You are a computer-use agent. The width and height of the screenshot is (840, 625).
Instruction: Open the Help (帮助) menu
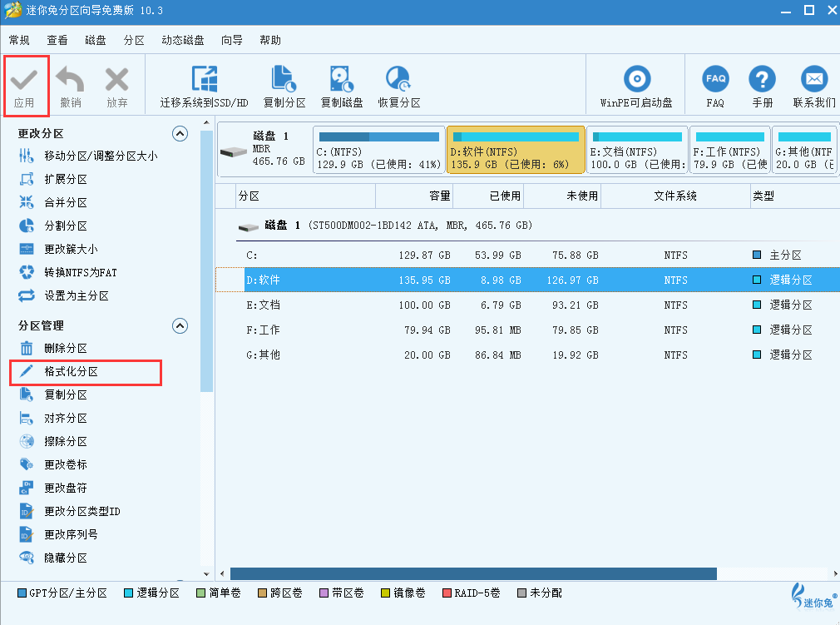(270, 40)
